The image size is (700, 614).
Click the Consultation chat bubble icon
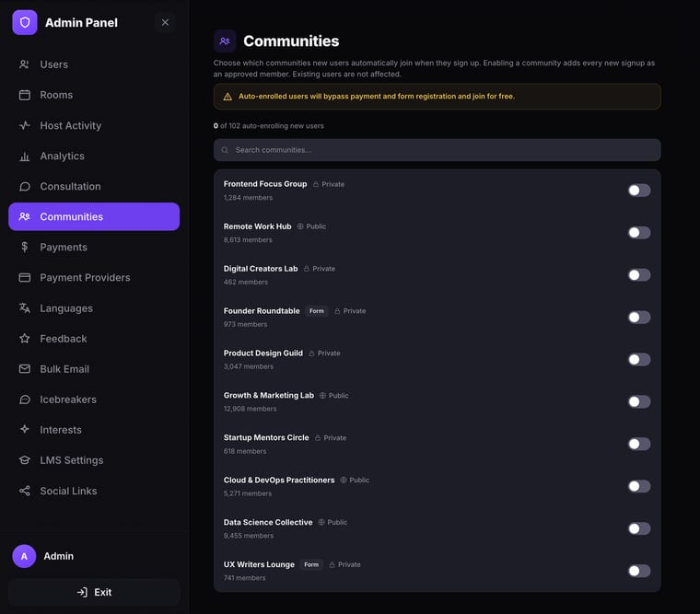coord(25,186)
